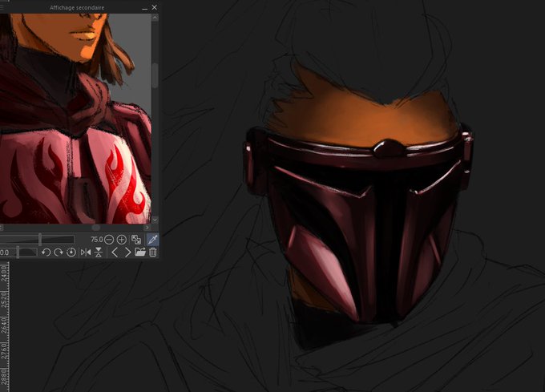
Task: Click the 75.0 zoom value
Action: (96, 240)
